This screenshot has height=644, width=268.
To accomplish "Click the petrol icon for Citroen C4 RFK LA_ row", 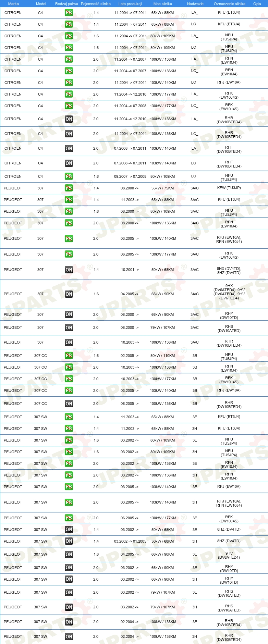I will (x=69, y=94).
